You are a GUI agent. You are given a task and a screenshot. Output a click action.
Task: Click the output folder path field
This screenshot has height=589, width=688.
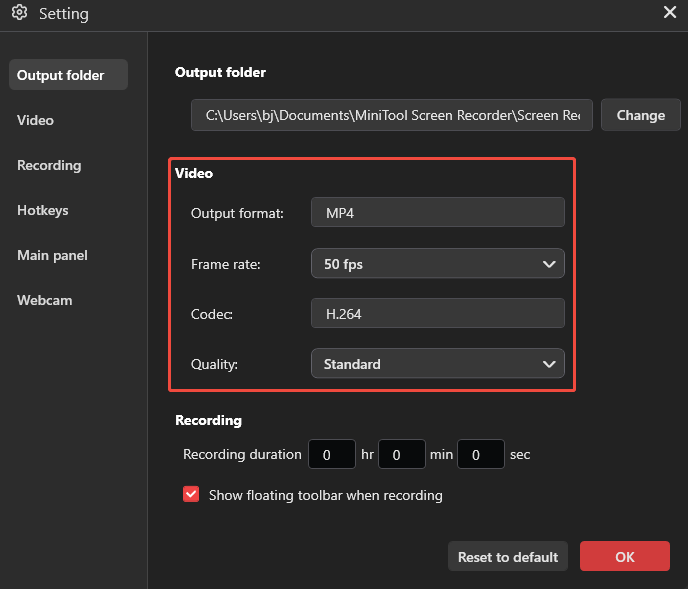[x=391, y=115]
